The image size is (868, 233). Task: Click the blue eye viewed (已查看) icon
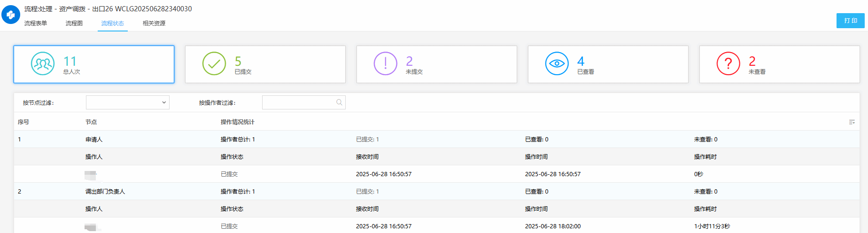click(557, 64)
